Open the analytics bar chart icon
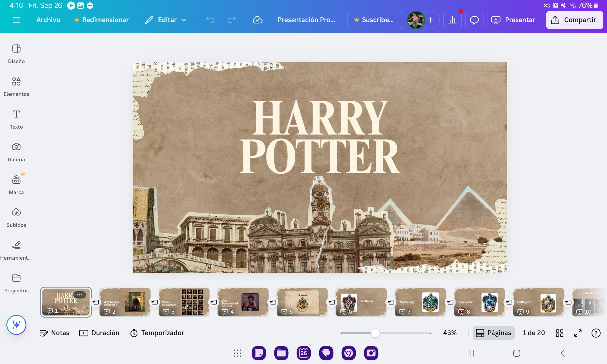The image size is (607, 364). coord(452,20)
